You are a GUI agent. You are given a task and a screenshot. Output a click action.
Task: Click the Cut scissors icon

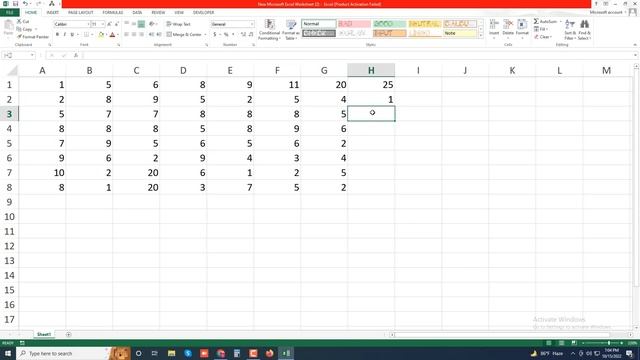[19, 21]
